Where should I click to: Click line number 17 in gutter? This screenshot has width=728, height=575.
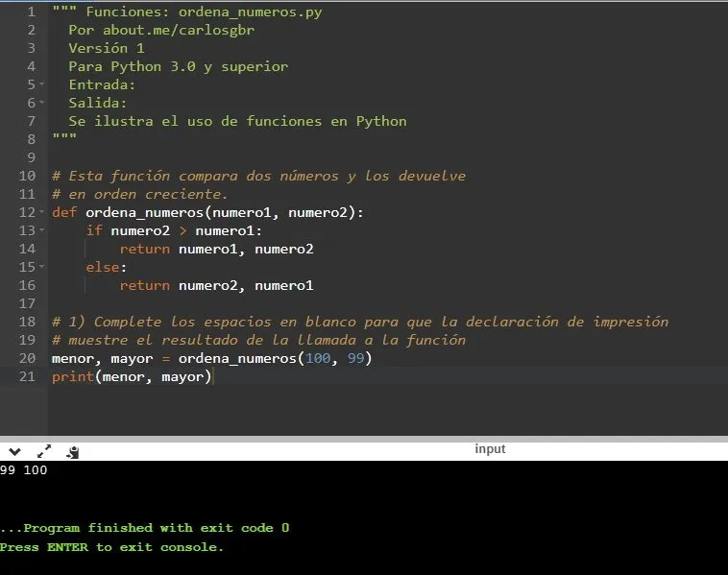tap(28, 303)
